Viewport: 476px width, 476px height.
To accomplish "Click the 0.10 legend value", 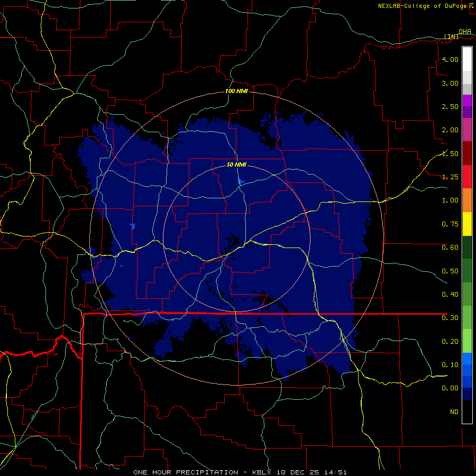I will point(450,365).
